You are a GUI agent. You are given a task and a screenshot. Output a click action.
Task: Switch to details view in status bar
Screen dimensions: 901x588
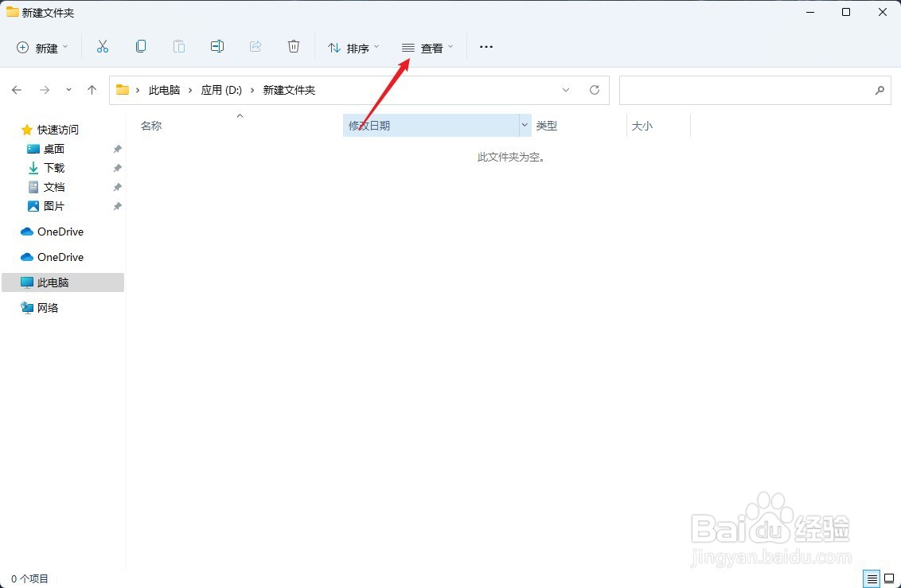[872, 578]
